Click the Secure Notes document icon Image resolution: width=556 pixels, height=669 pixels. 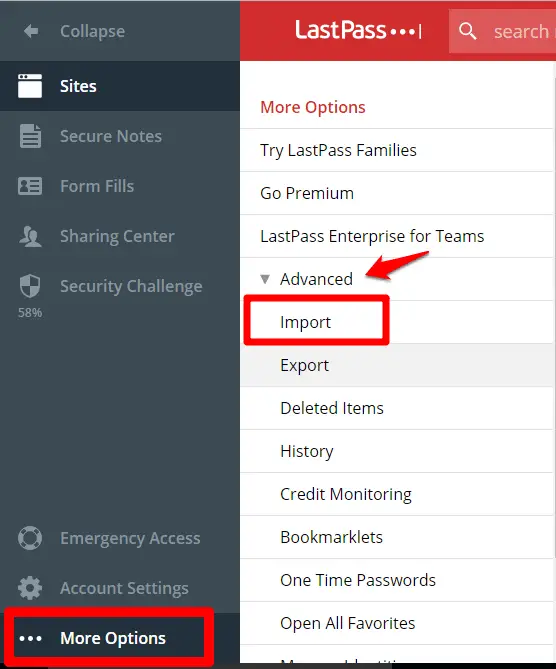[30, 136]
